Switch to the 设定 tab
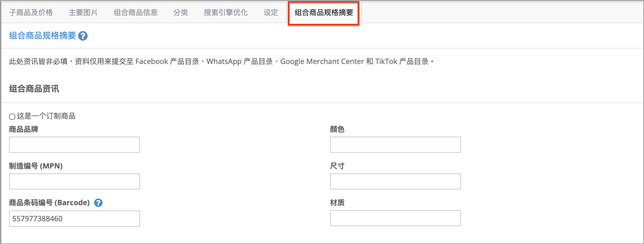The width and height of the screenshot is (644, 244). [271, 13]
